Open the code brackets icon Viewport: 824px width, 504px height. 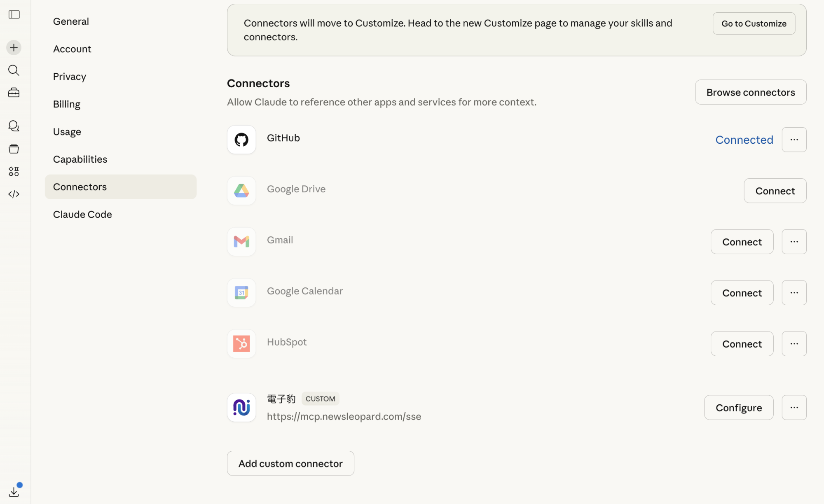[x=14, y=194]
